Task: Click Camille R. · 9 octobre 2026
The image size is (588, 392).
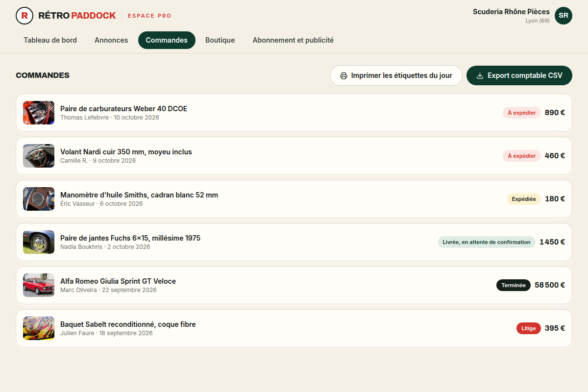Action: click(98, 161)
